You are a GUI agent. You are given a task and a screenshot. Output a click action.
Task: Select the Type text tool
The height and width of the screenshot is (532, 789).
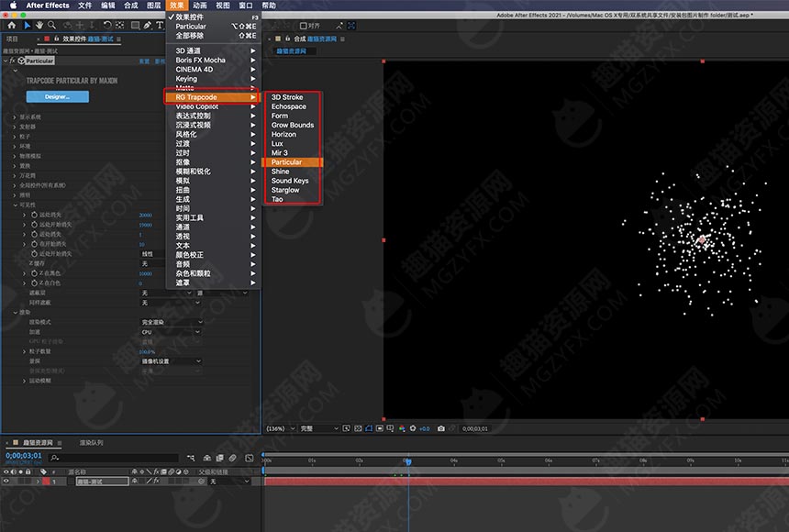(160, 25)
